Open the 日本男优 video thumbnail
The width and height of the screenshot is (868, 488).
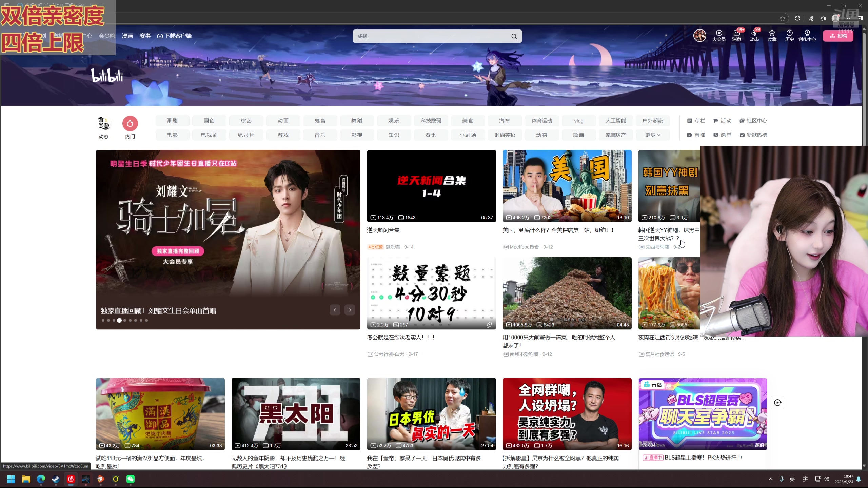click(431, 414)
